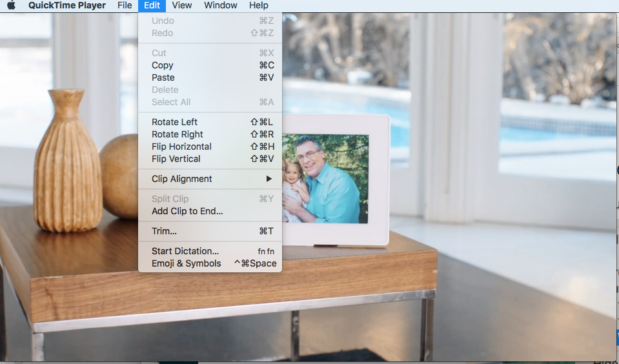Click the grayed-out Undo item
Image resolution: width=619 pixels, height=364 pixels.
tap(210, 21)
